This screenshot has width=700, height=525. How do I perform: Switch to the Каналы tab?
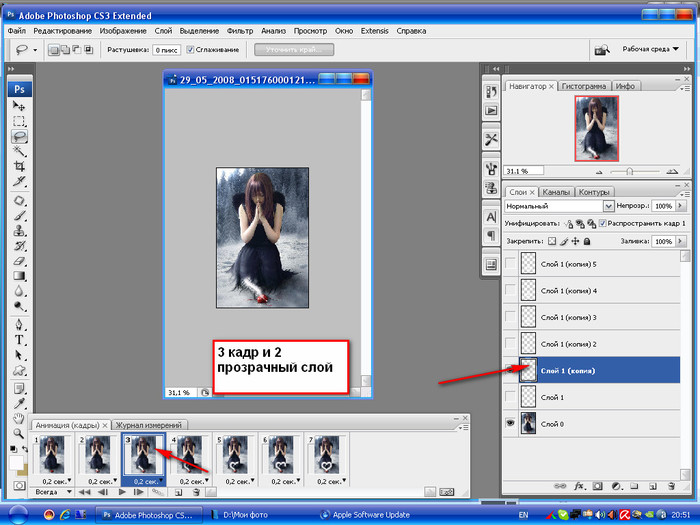click(x=556, y=192)
